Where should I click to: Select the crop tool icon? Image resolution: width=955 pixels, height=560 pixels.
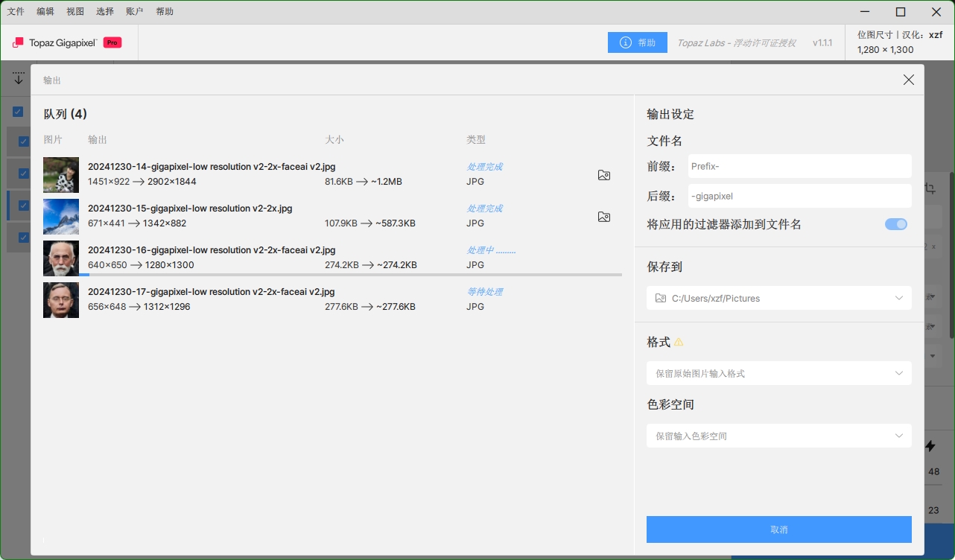930,189
